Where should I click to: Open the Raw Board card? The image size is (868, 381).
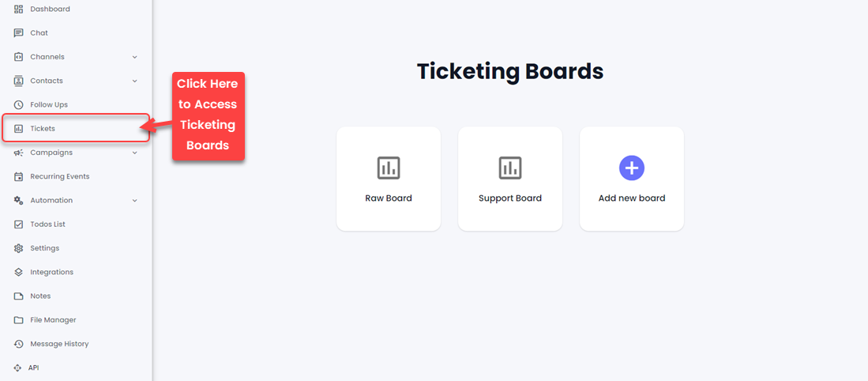(389, 179)
